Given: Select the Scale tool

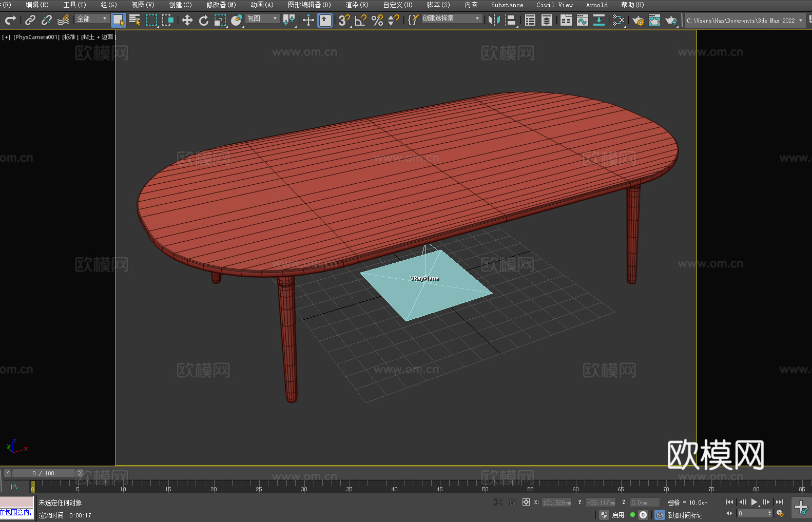Looking at the screenshot, I should pyautogui.click(x=220, y=20).
